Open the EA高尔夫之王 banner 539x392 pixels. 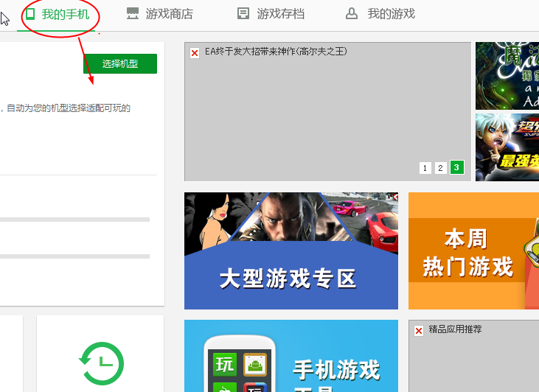click(x=327, y=112)
